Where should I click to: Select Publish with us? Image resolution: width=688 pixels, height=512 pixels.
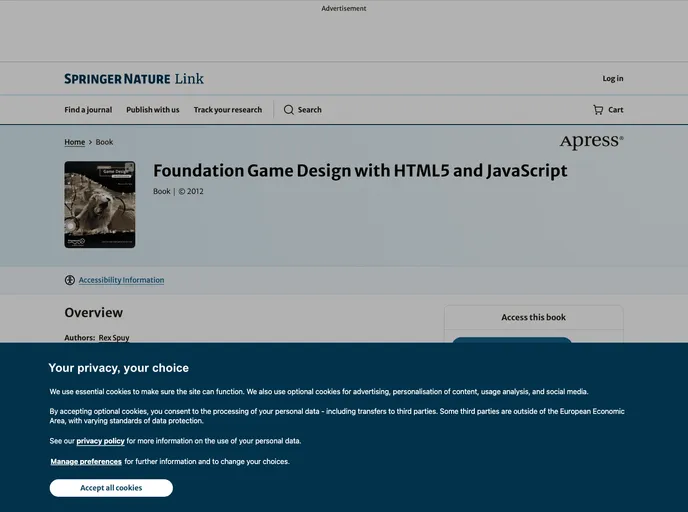click(153, 110)
